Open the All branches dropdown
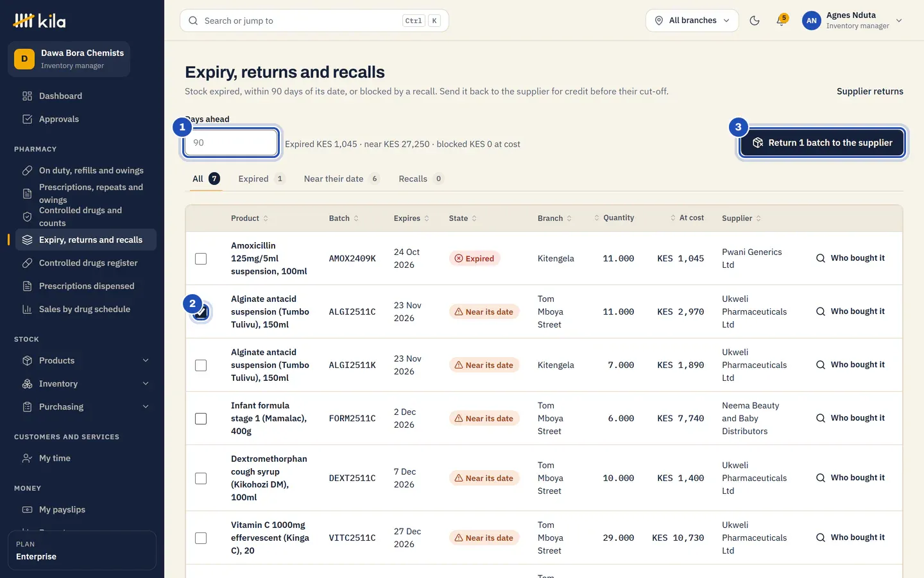The height and width of the screenshot is (578, 924). (692, 21)
